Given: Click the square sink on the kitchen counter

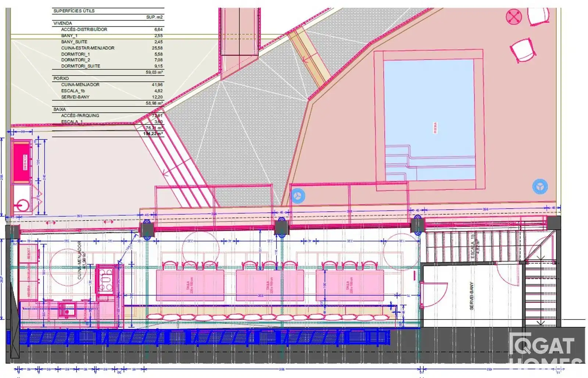Looking at the screenshot, I should (x=68, y=310).
